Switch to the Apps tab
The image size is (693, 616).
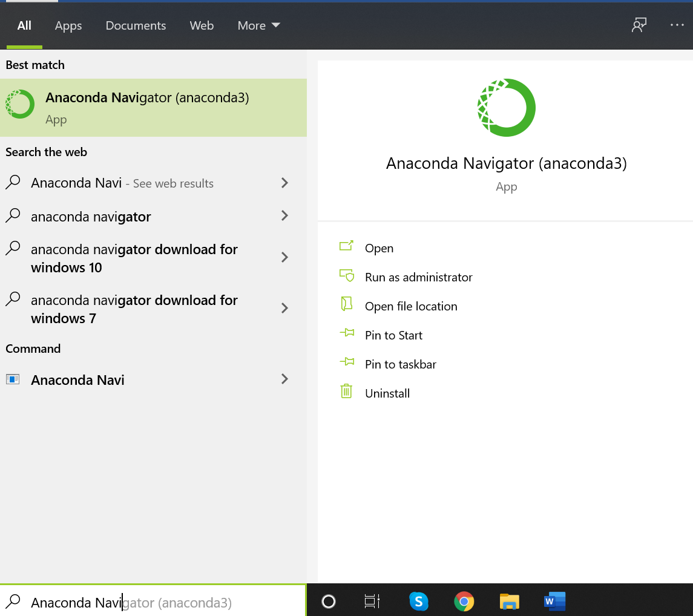tap(68, 25)
